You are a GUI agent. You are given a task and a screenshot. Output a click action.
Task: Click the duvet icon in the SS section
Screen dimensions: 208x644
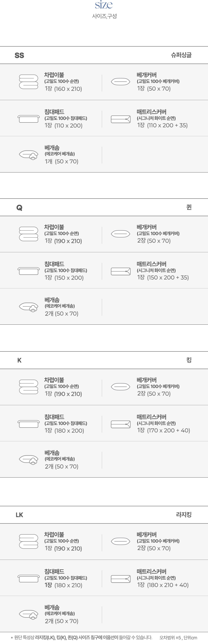(29, 82)
